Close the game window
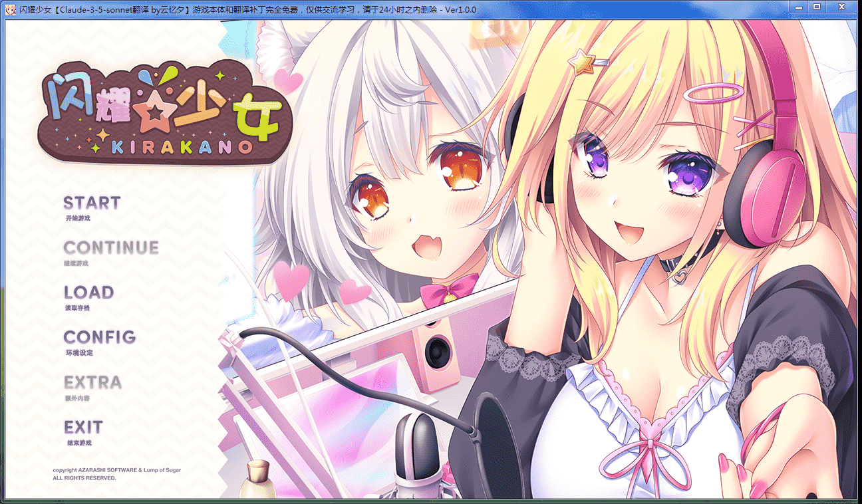This screenshot has height=504, width=862. click(841, 7)
